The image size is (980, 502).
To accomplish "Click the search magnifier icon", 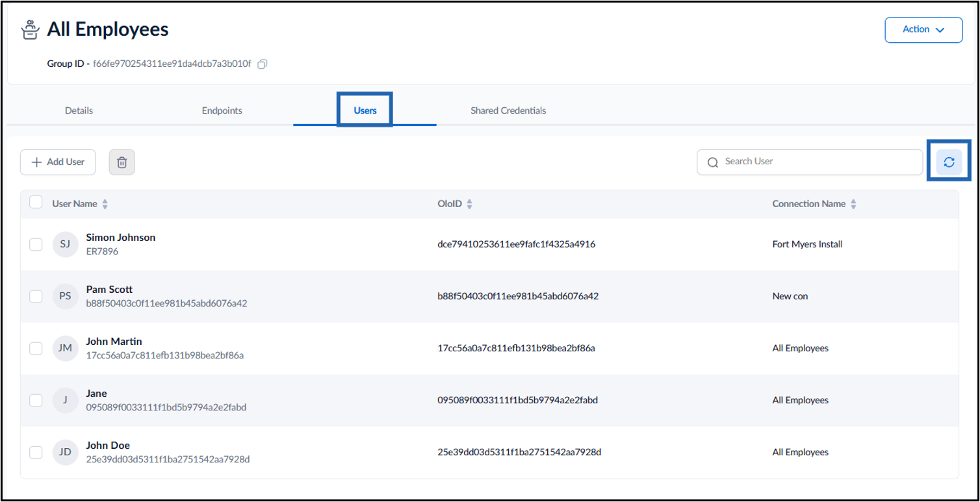I will tap(713, 162).
